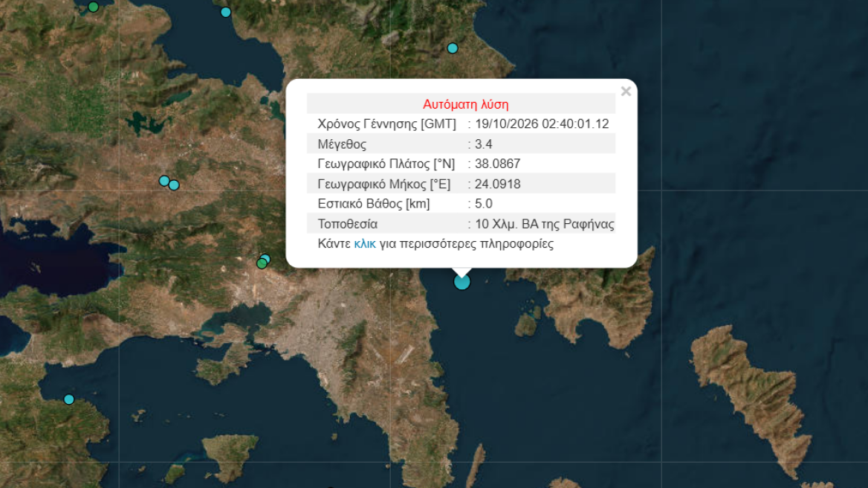Viewport: 868px width, 488px height.
Task: Select the cyan earthquake marker northeast above the popup
Action: pos(453,48)
